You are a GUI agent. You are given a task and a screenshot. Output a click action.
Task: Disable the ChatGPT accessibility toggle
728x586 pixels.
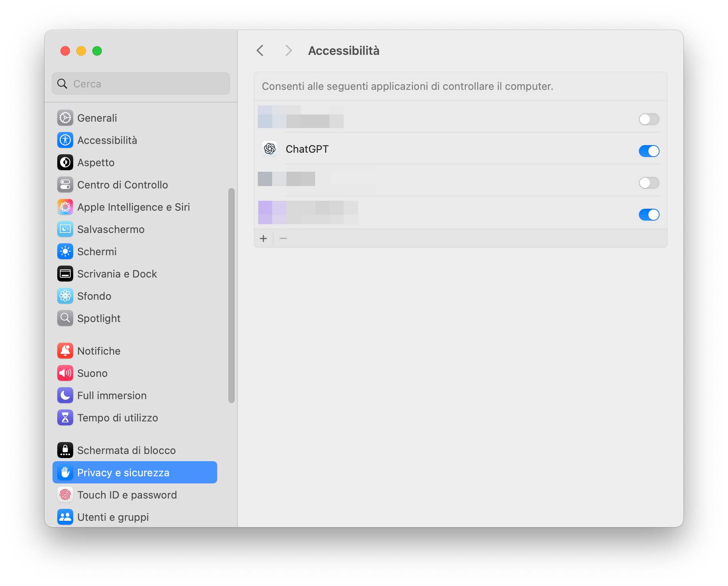649,151
